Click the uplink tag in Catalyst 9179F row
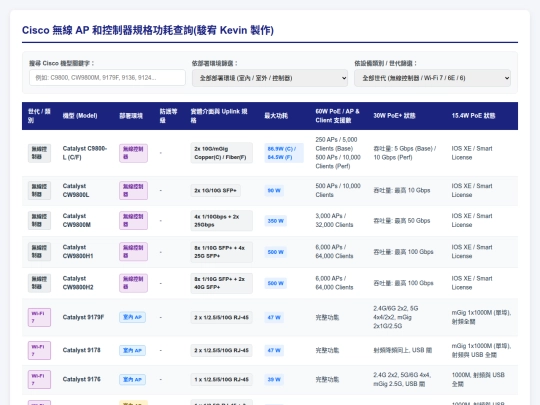The image size is (540, 405). [x=221, y=317]
